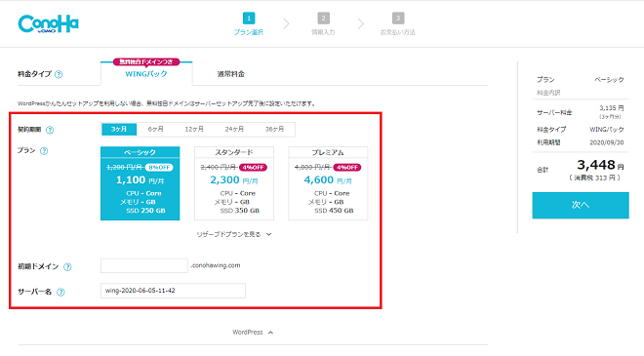Click the 2,300 円/月 price

[234, 179]
